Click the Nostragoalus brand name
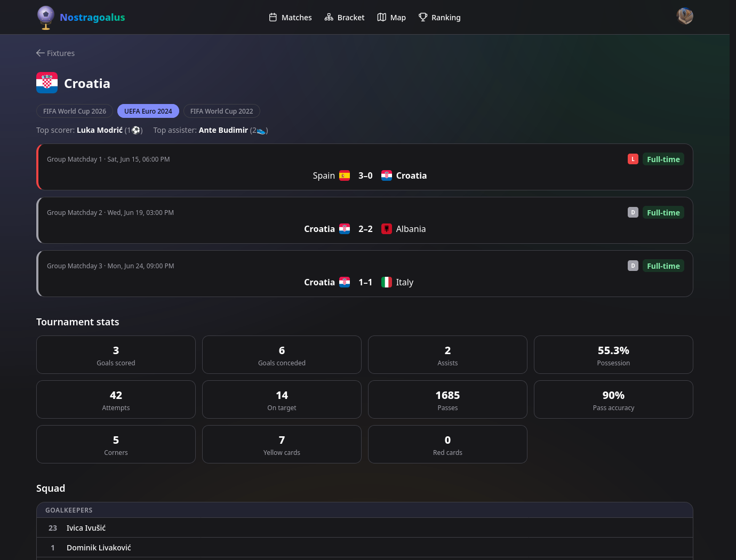Image resolution: width=736 pixels, height=560 pixels. click(92, 18)
